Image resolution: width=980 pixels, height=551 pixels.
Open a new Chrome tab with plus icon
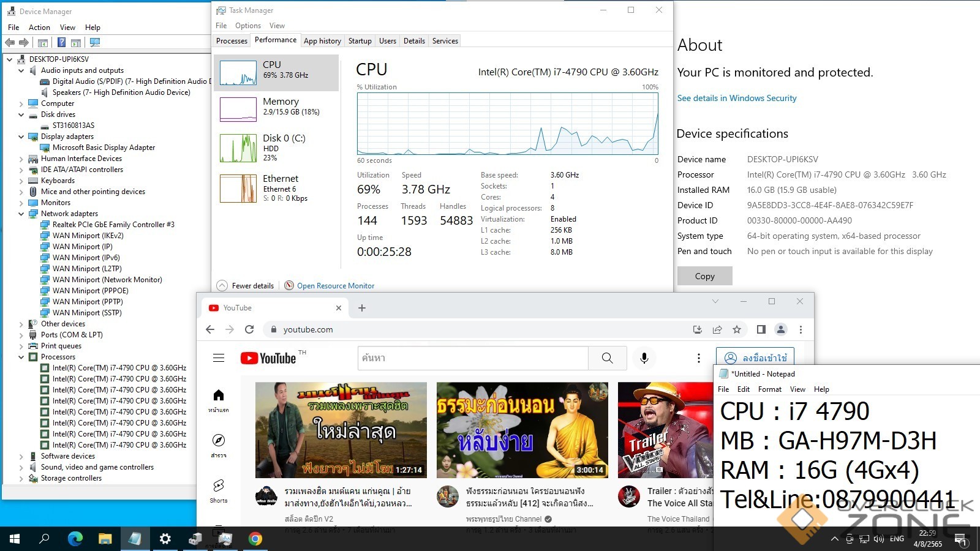point(362,308)
